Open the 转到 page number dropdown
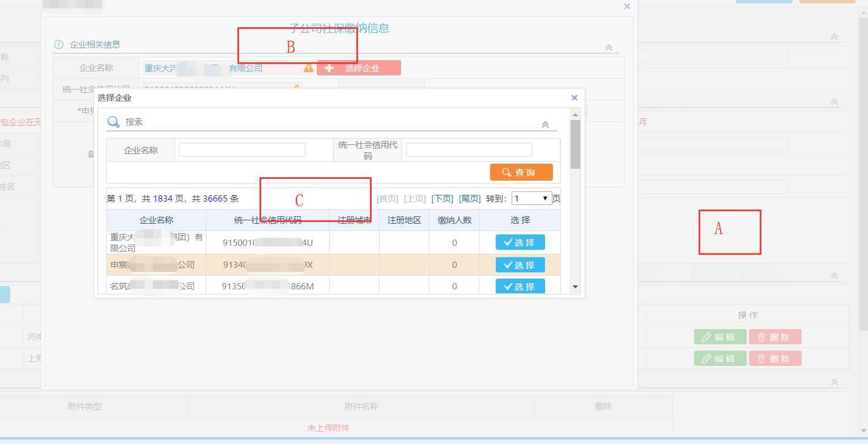Image resolution: width=868 pixels, height=444 pixels. 531,198
